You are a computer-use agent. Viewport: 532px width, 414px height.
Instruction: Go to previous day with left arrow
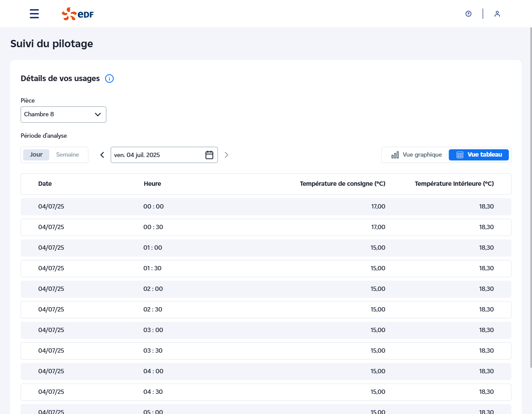[x=102, y=155]
